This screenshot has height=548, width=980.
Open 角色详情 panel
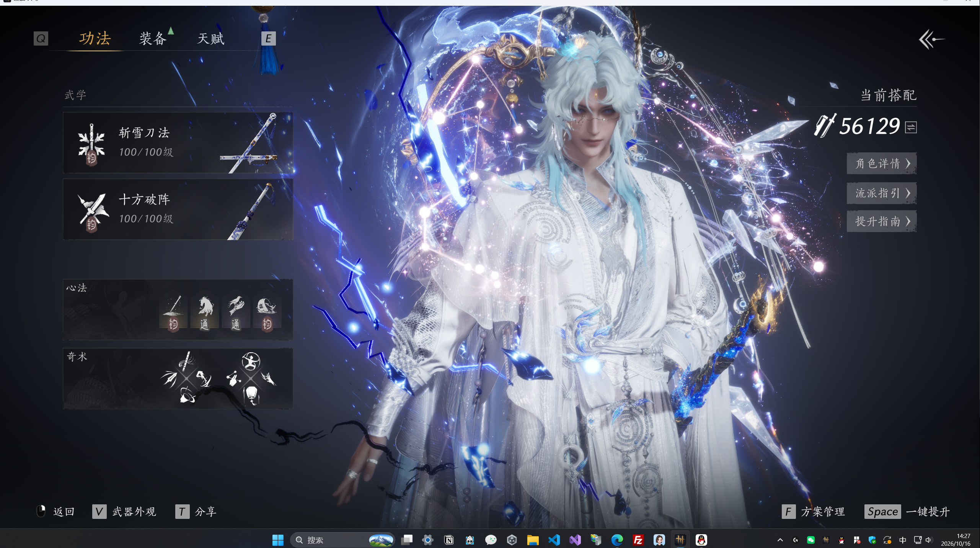pyautogui.click(x=882, y=164)
